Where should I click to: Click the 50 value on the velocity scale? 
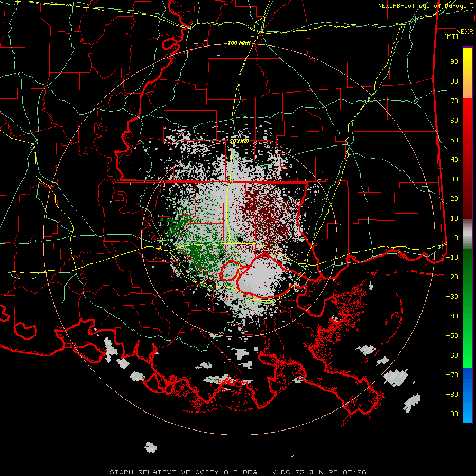(454, 140)
